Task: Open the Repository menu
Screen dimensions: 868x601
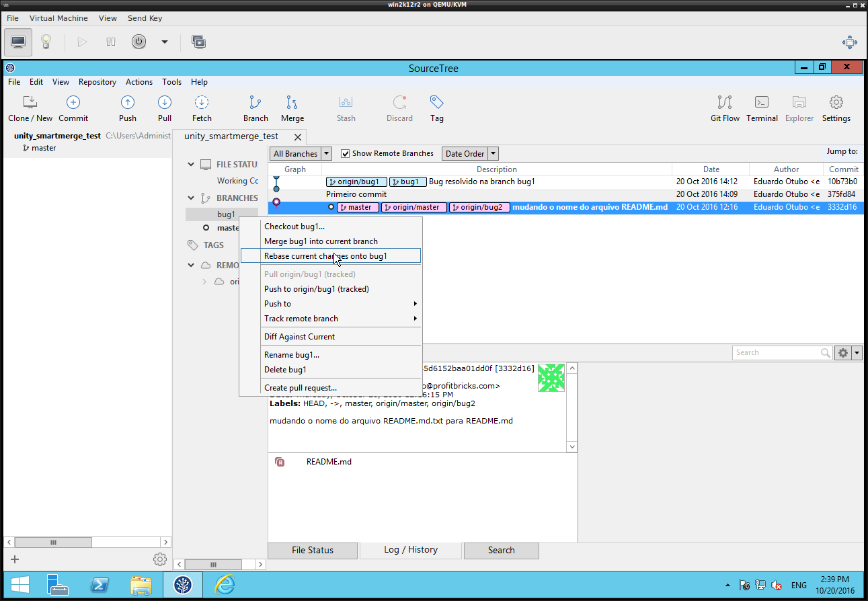Action: coord(97,82)
